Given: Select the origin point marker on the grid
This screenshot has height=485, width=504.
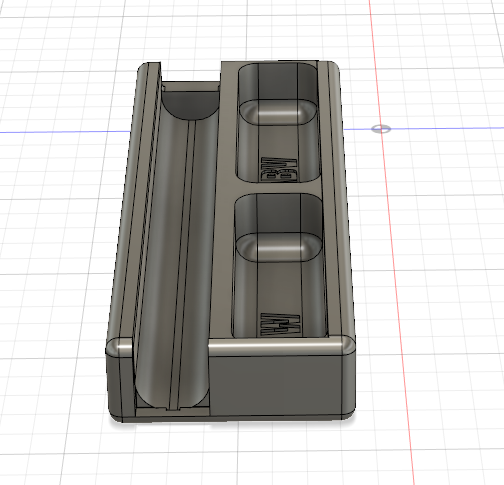Looking at the screenshot, I should [x=381, y=129].
